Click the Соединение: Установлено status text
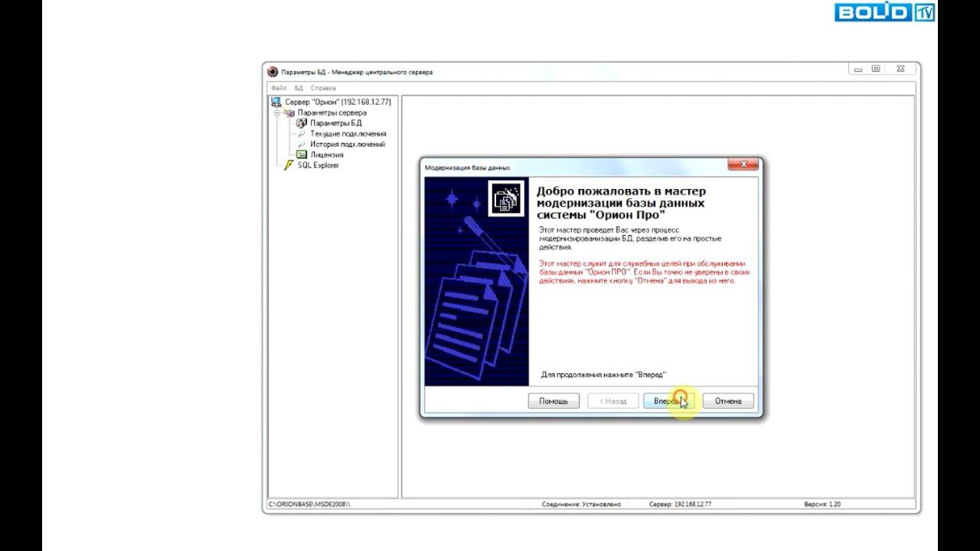The width and height of the screenshot is (980, 551). pyautogui.click(x=582, y=505)
